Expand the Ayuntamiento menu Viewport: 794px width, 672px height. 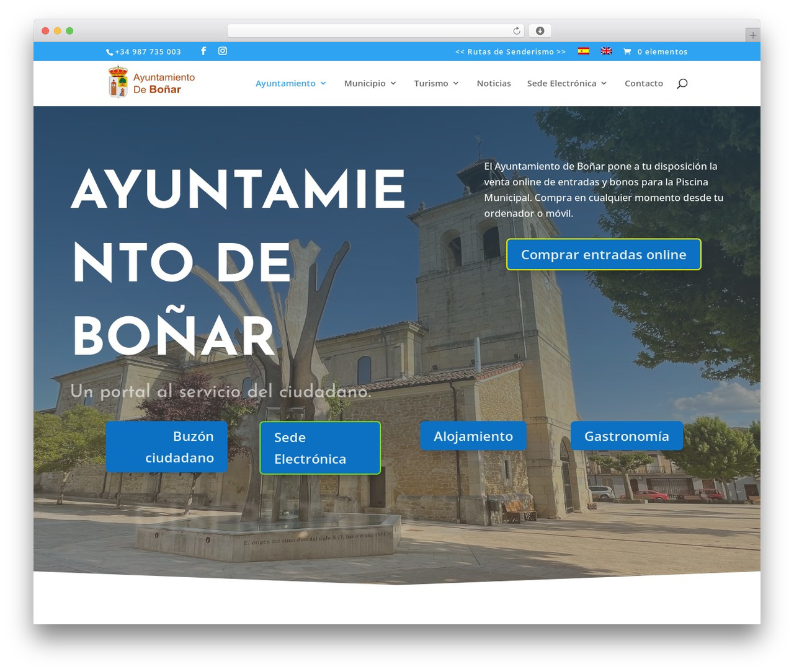tap(291, 83)
